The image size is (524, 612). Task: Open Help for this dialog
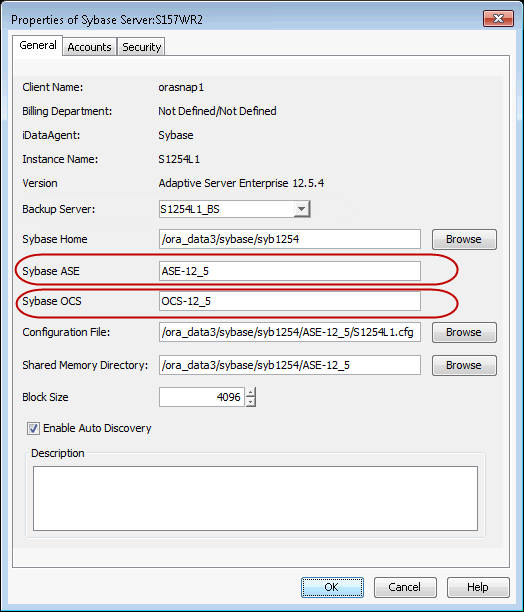[x=478, y=587]
